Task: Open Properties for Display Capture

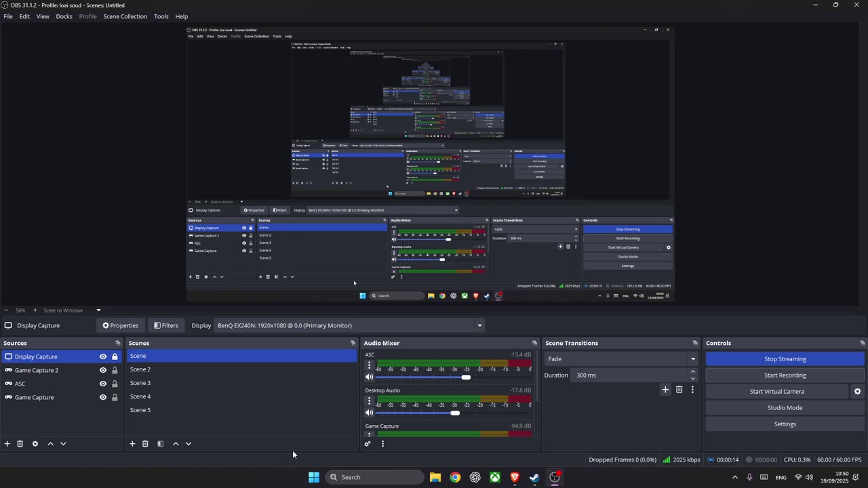Action: pos(120,325)
